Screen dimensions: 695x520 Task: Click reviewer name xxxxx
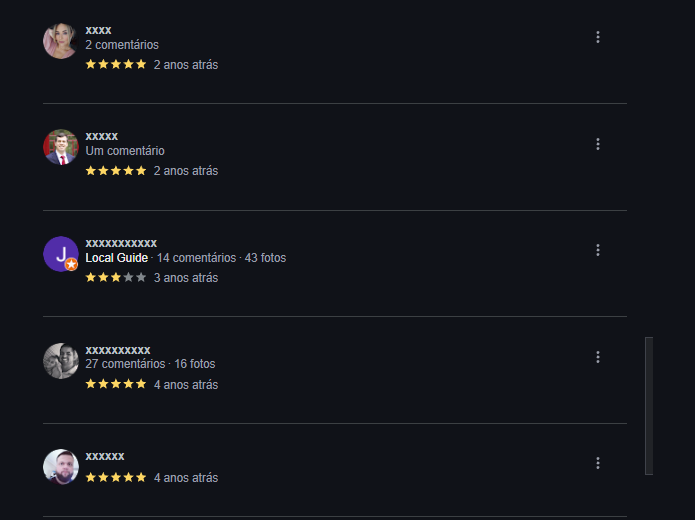click(102, 136)
